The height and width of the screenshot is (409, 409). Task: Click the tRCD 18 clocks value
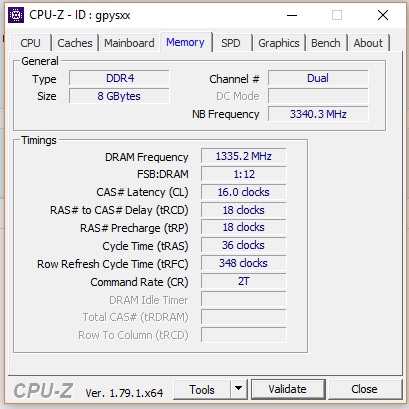(244, 210)
